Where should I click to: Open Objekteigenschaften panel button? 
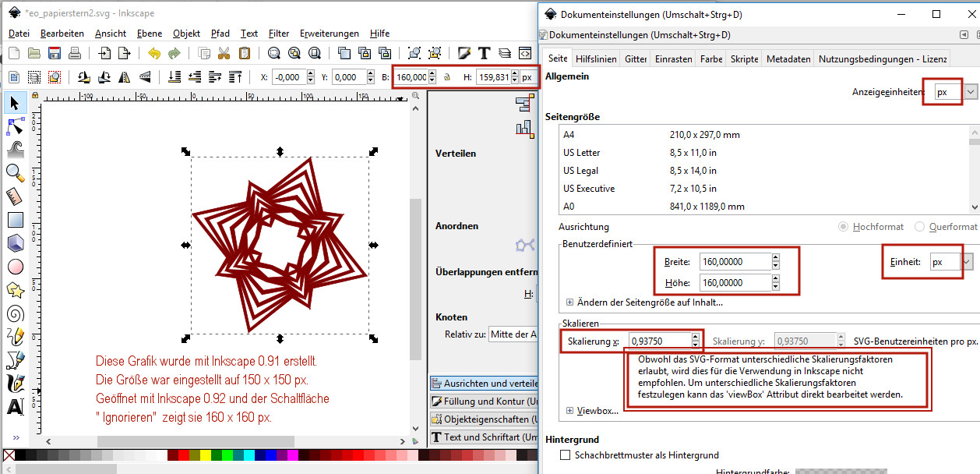[x=484, y=419]
